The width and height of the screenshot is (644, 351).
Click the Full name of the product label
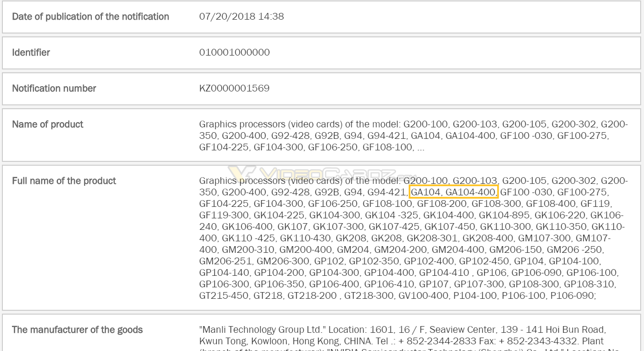(64, 181)
